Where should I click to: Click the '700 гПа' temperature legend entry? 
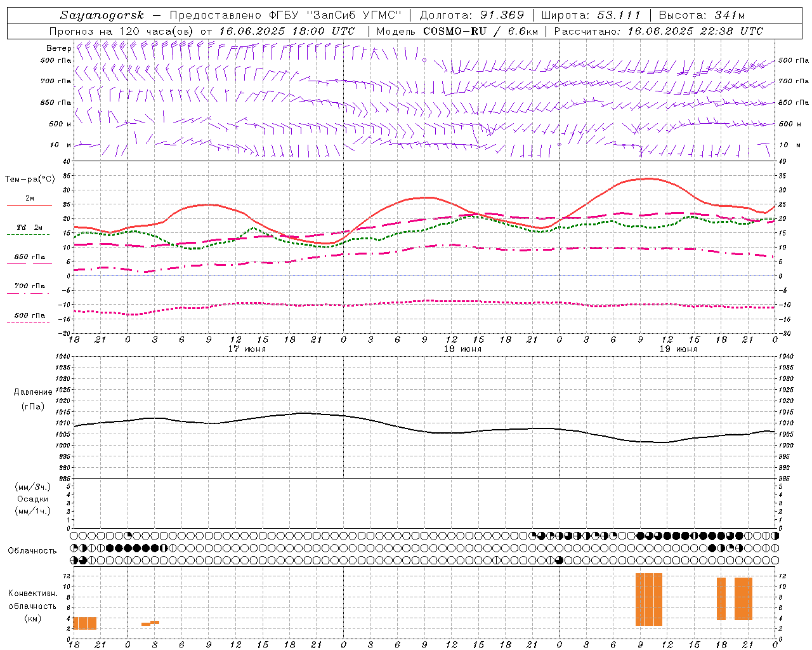click(29, 286)
